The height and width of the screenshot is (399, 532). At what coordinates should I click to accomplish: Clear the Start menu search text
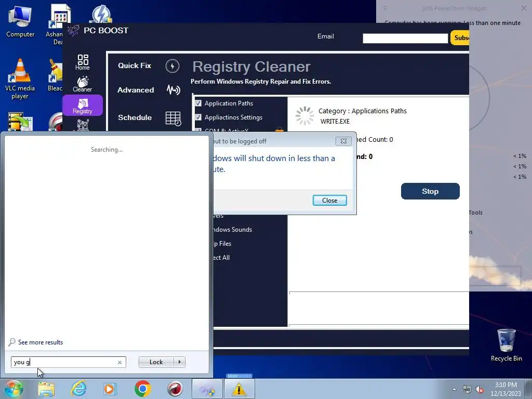[119, 362]
